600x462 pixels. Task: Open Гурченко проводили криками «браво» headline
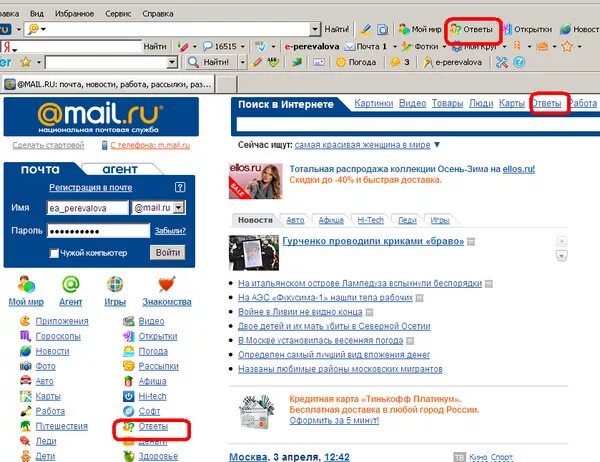pos(373,241)
